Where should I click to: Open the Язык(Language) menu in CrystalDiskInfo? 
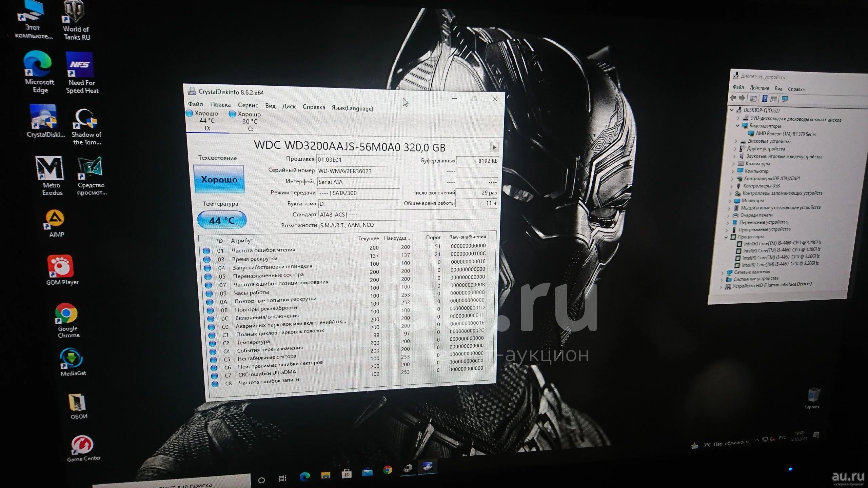(352, 108)
